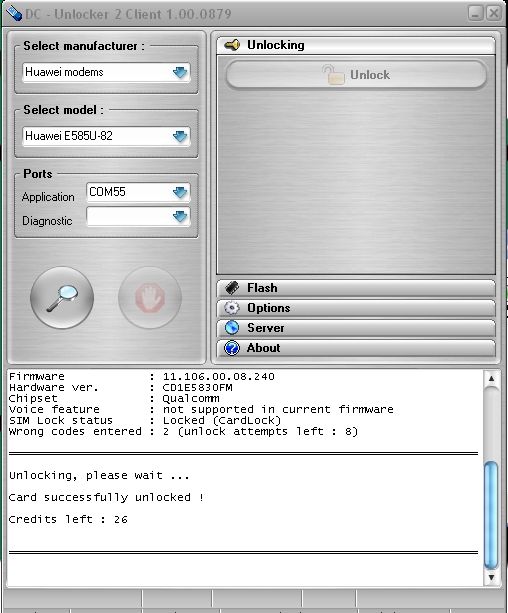Click the red stop hand button
508x613 pixels.
150,298
